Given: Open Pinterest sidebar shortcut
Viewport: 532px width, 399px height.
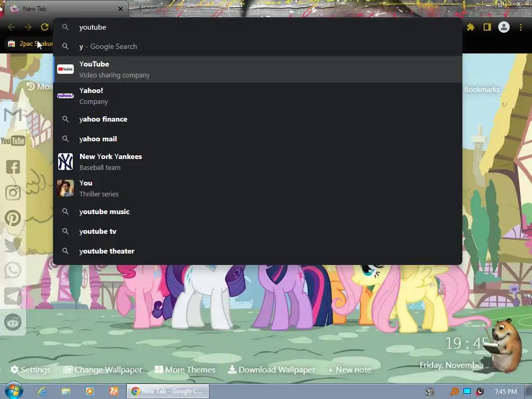Looking at the screenshot, I should (x=13, y=218).
